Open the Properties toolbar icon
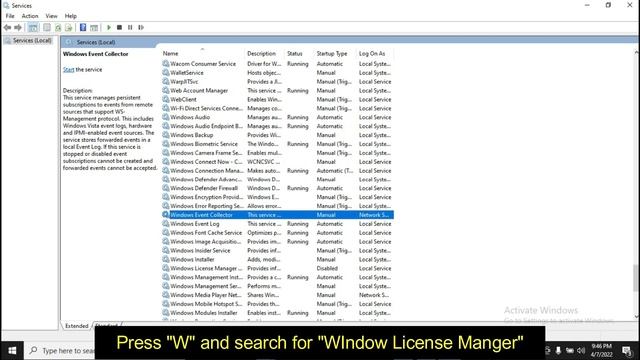The width and height of the screenshot is (640, 360). click(x=47, y=27)
